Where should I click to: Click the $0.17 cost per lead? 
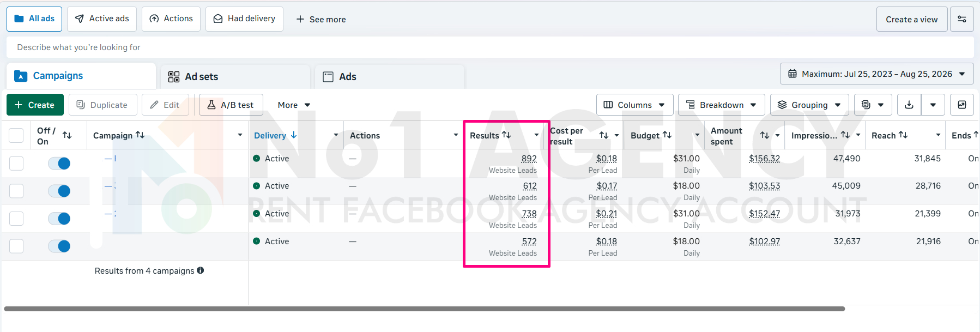coord(607,186)
